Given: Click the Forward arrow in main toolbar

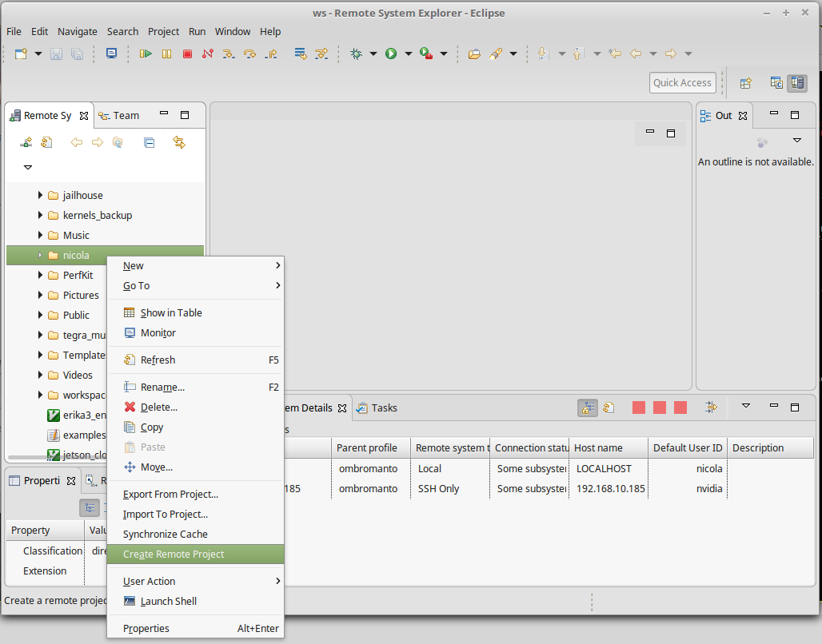Looking at the screenshot, I should tap(671, 54).
